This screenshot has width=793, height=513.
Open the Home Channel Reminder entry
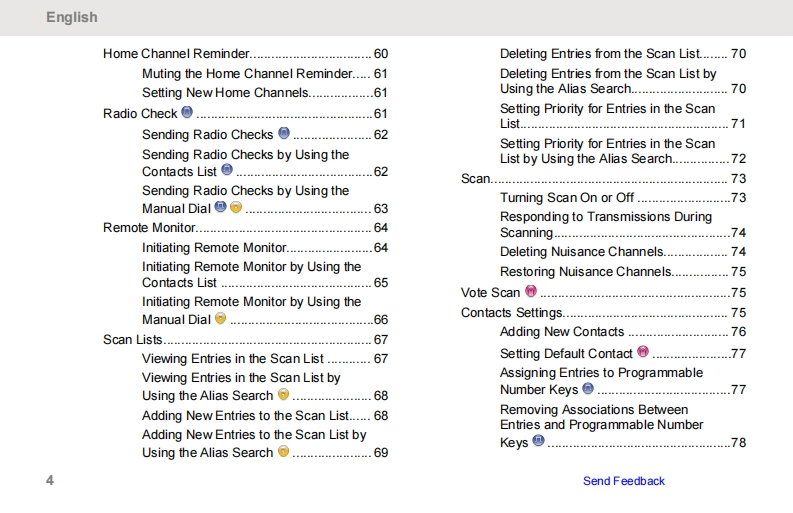[x=175, y=53]
